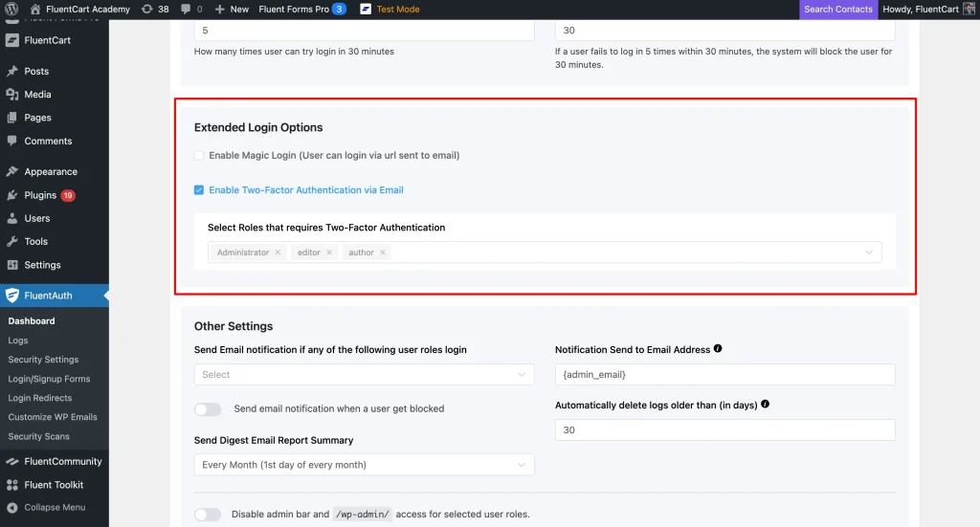Click the minutes field showing 30 at top

click(725, 30)
